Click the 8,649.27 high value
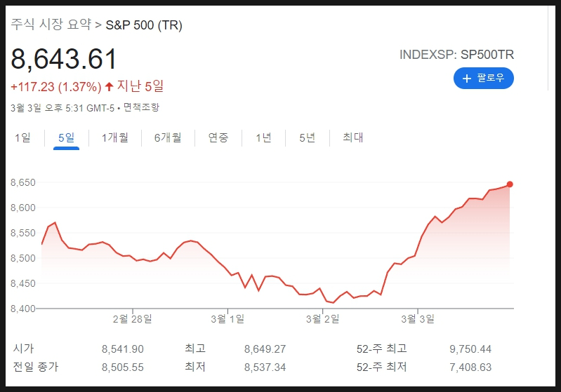This screenshot has width=561, height=392. [x=265, y=349]
